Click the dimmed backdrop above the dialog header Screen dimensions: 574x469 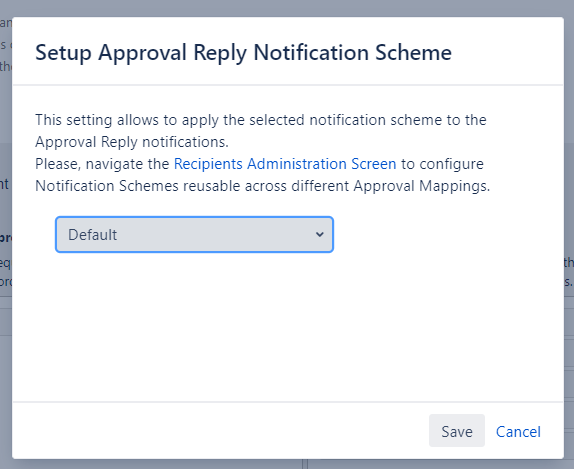pyautogui.click(x=287, y=8)
